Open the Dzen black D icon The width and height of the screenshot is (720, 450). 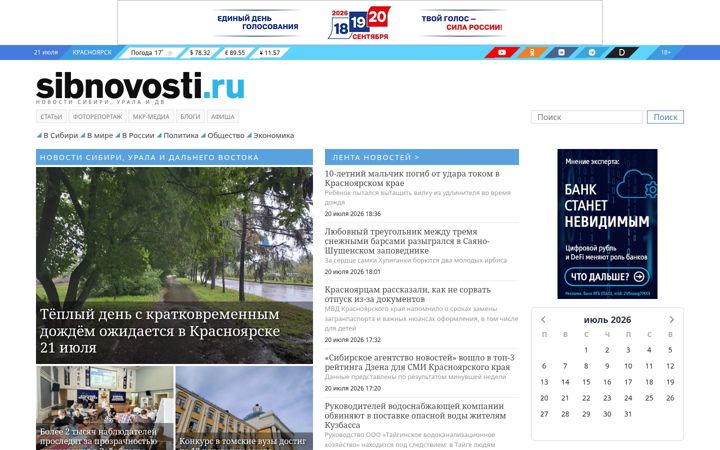(622, 52)
